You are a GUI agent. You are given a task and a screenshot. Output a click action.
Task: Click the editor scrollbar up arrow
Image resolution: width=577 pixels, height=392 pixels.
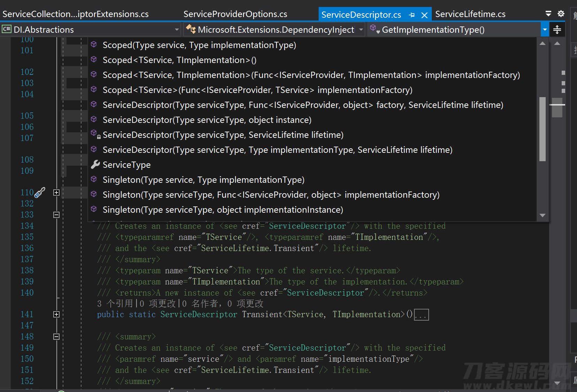[557, 43]
